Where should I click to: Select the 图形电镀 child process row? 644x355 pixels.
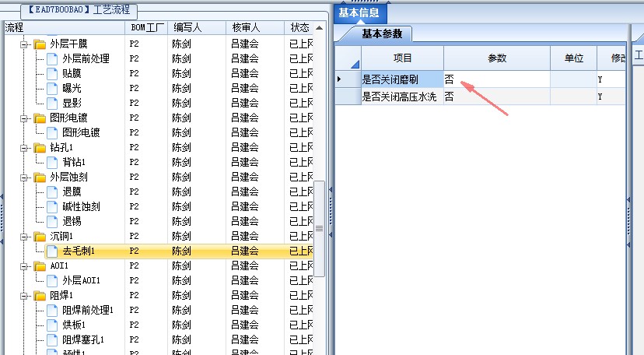point(179,132)
